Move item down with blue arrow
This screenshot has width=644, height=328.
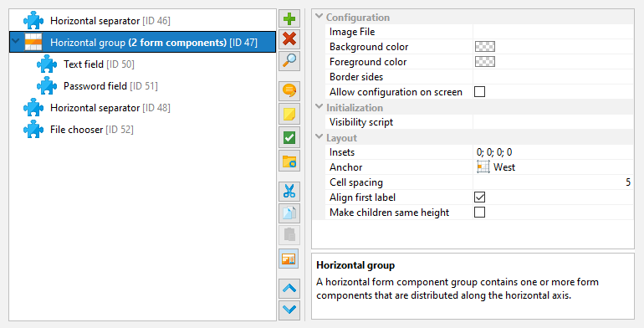289,310
